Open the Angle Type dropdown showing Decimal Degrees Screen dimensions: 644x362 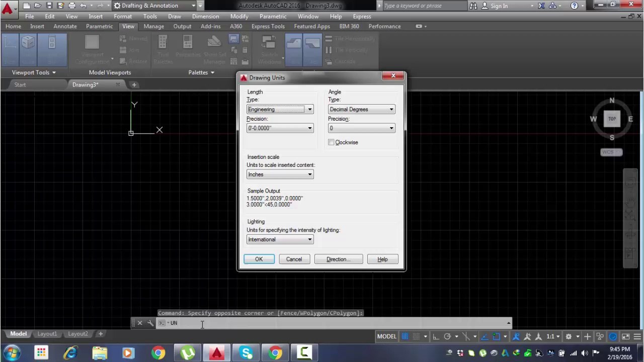click(x=362, y=109)
